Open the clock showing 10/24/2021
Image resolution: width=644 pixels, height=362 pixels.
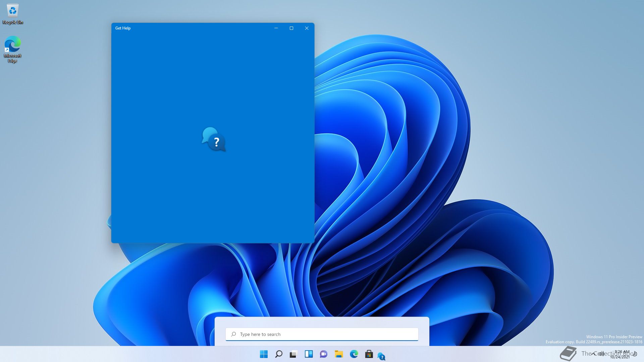[620, 354]
